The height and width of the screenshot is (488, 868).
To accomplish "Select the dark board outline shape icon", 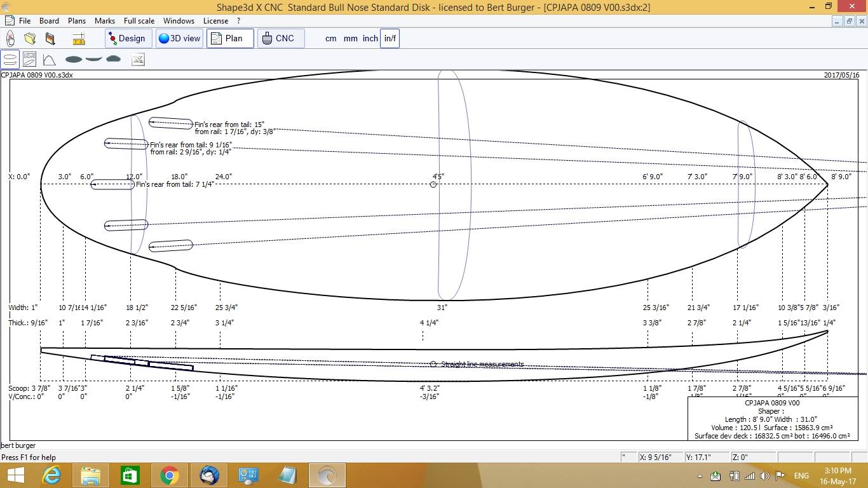I will click(74, 60).
